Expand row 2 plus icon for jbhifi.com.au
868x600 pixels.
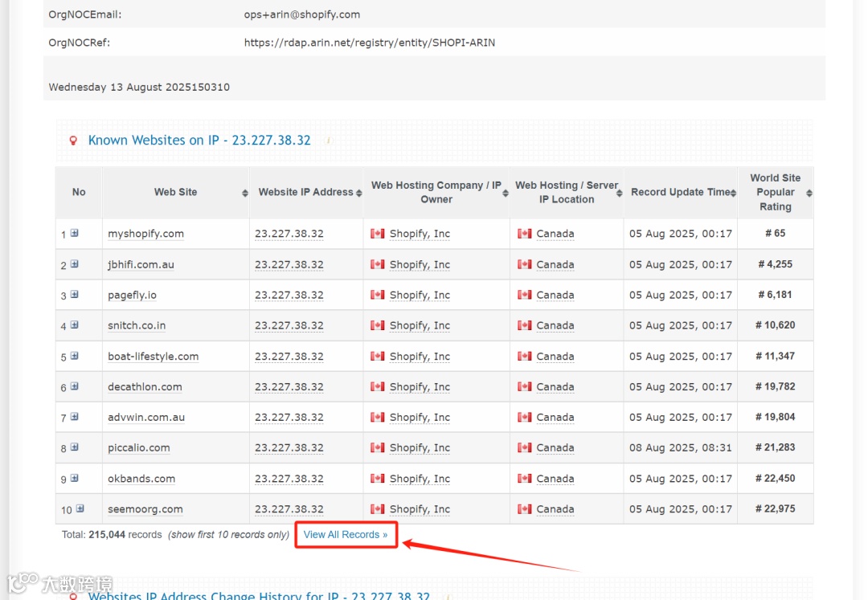pos(74,263)
